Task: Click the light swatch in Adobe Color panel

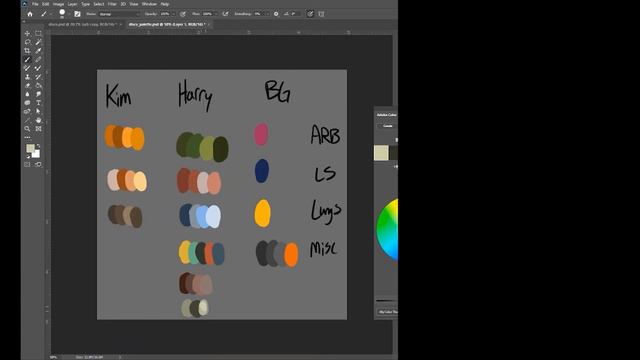Action: tap(381, 153)
